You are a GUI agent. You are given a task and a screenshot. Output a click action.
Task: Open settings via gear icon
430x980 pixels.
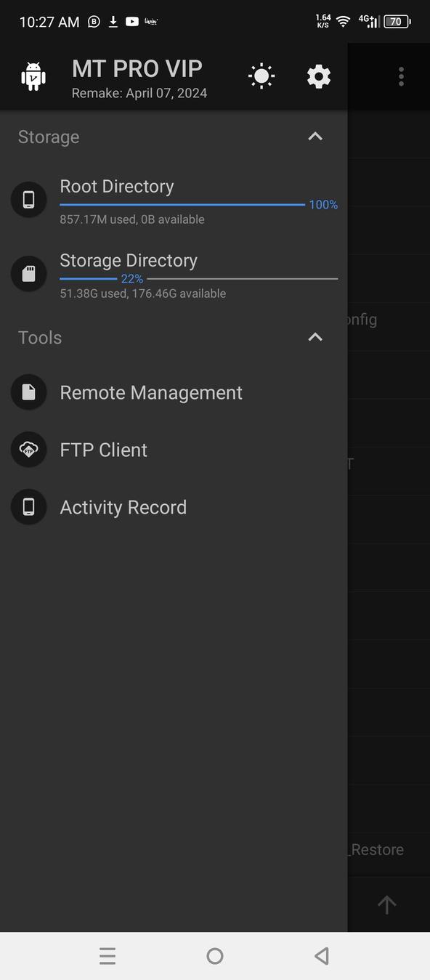tap(319, 76)
